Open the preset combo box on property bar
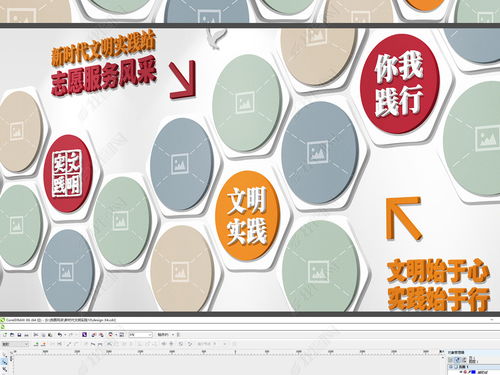Screen dimensions: 500x375 click(x=15, y=344)
